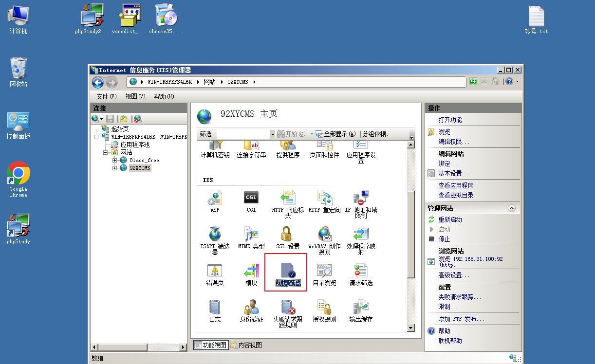The image size is (595, 364).
Task: Collapse the 管理网站 section
Action: click(x=511, y=208)
